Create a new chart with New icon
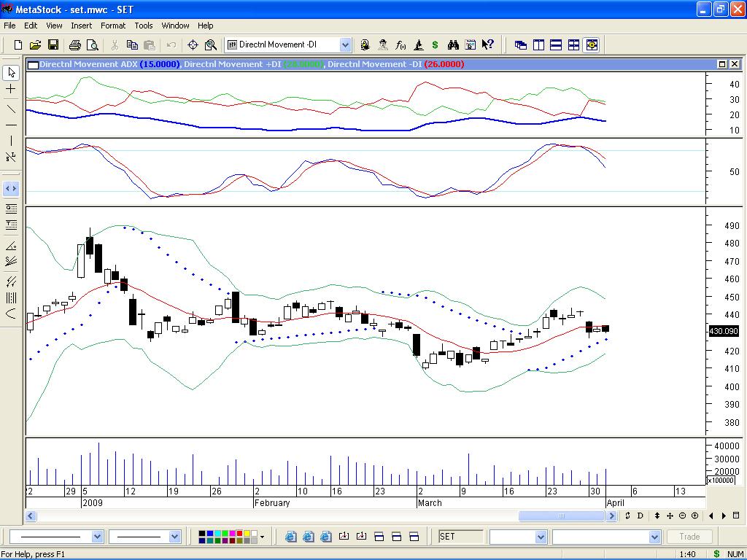This screenshot has width=747, height=560. coord(18,44)
